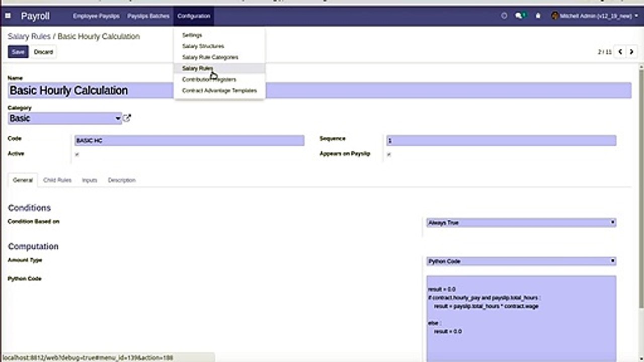This screenshot has width=644, height=362.
Task: Click the Discard button
Action: (x=43, y=52)
